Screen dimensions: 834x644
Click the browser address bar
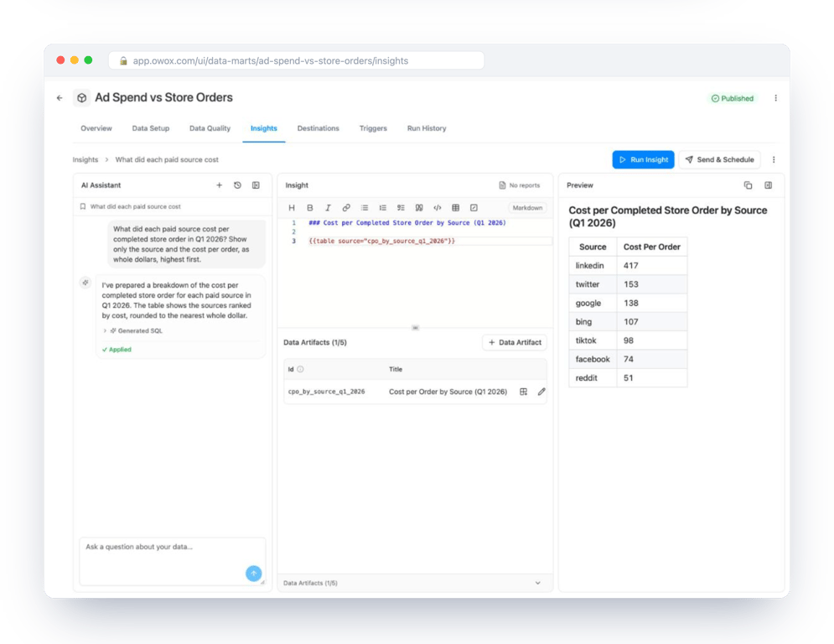point(296,60)
